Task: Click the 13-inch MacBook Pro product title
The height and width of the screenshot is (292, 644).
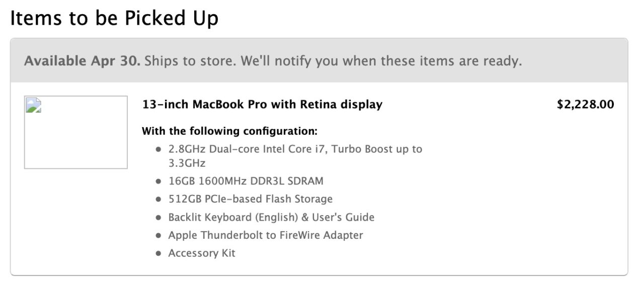Action: pos(262,105)
